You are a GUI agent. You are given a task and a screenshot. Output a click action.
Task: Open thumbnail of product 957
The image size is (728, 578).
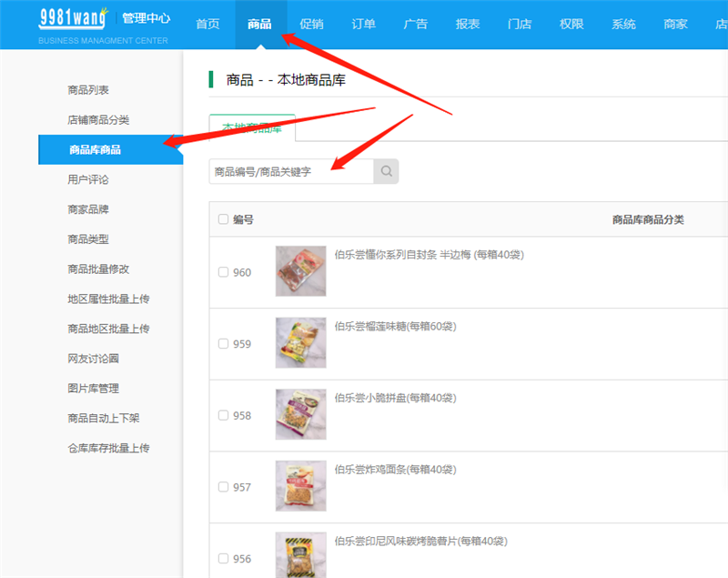click(300, 485)
